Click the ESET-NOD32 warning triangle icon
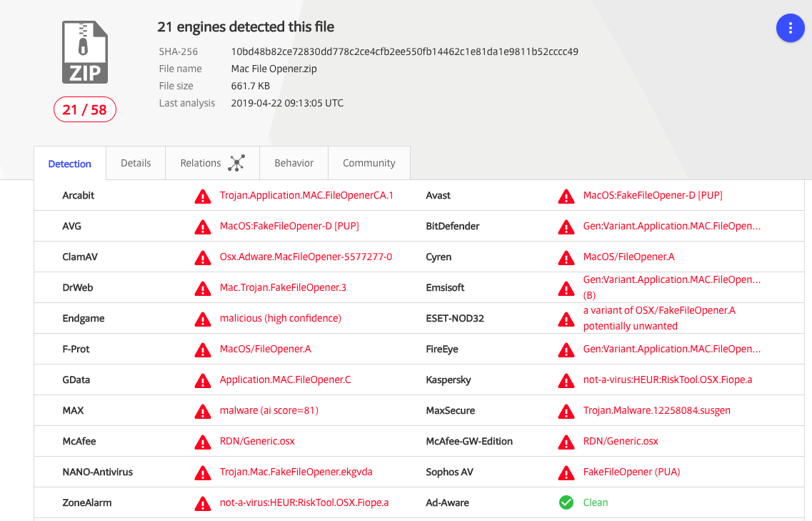 (x=566, y=319)
